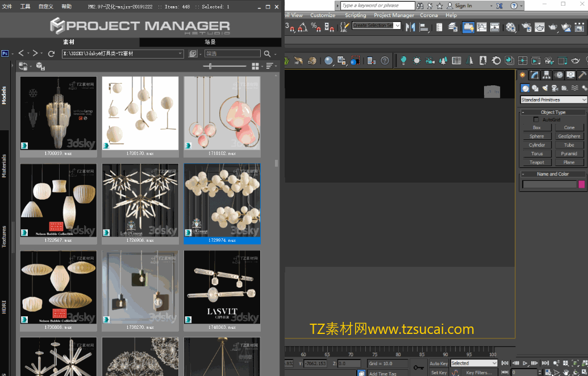Open the Utilities panel hammer tab
The width and height of the screenshot is (588, 376).
(x=582, y=75)
